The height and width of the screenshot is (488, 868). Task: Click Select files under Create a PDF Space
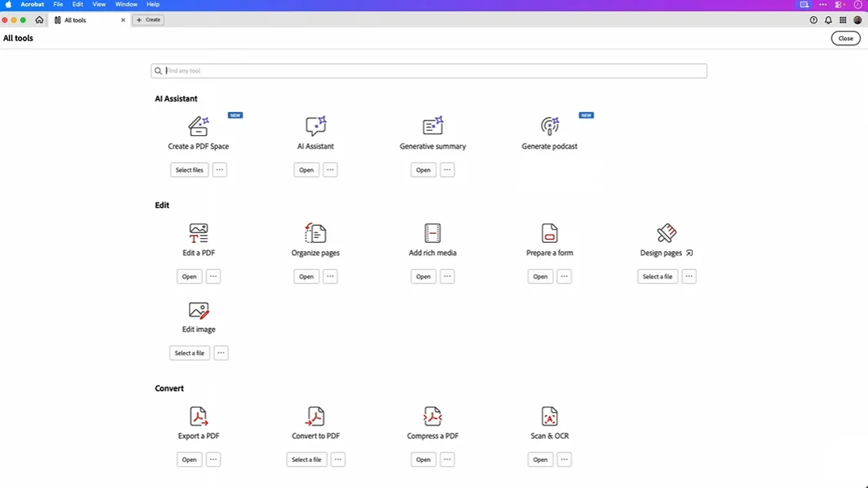[x=189, y=170]
